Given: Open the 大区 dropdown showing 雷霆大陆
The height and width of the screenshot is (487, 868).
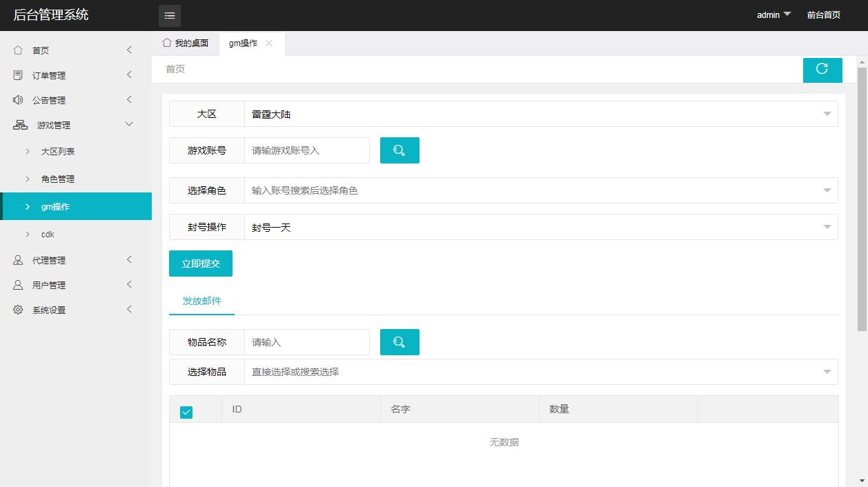Looking at the screenshot, I should [541, 115].
